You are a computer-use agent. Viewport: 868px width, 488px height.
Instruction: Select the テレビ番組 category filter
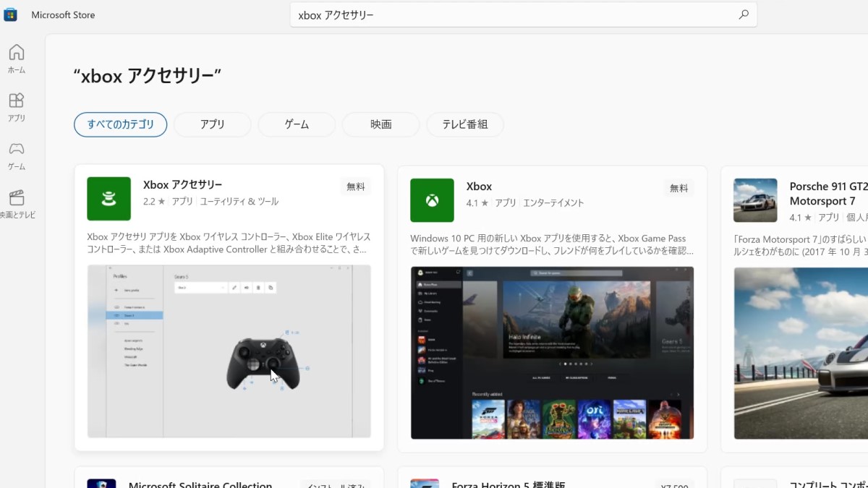(x=465, y=124)
